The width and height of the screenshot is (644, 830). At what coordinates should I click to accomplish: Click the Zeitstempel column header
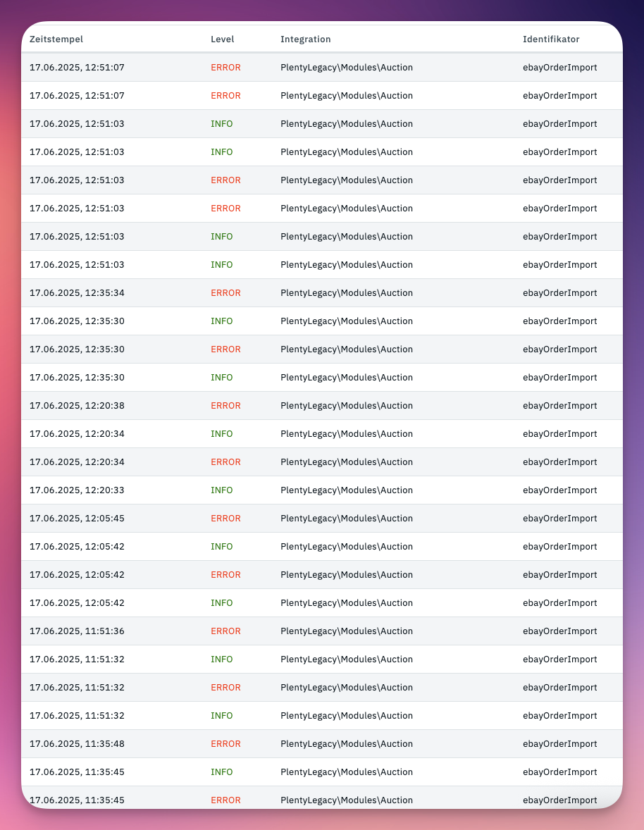[56, 39]
